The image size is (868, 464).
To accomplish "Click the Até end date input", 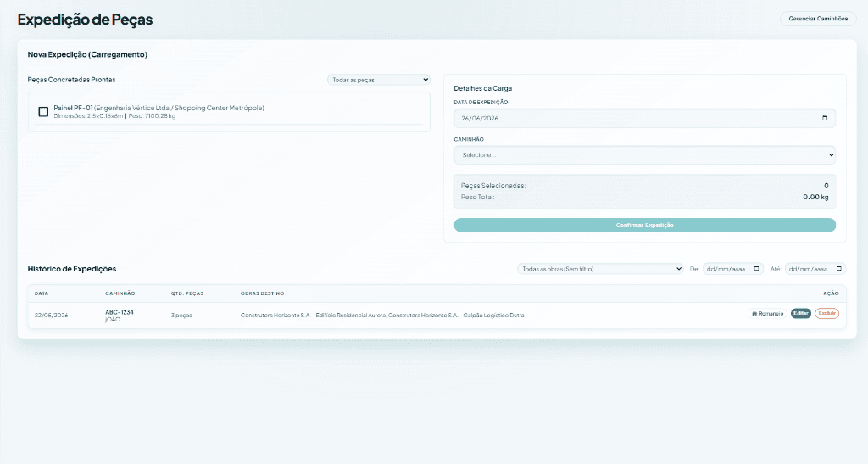I will tap(815, 269).
